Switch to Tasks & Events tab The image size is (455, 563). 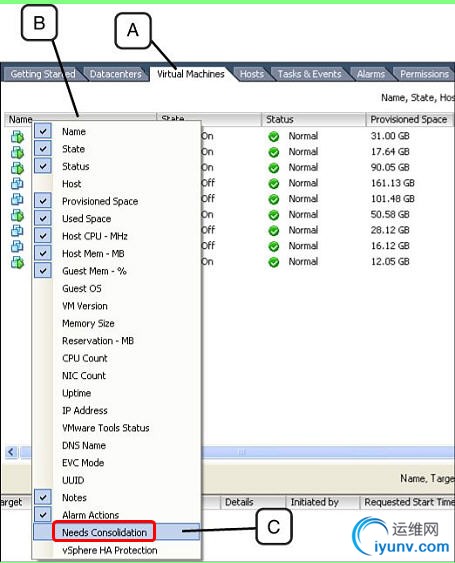[x=310, y=74]
